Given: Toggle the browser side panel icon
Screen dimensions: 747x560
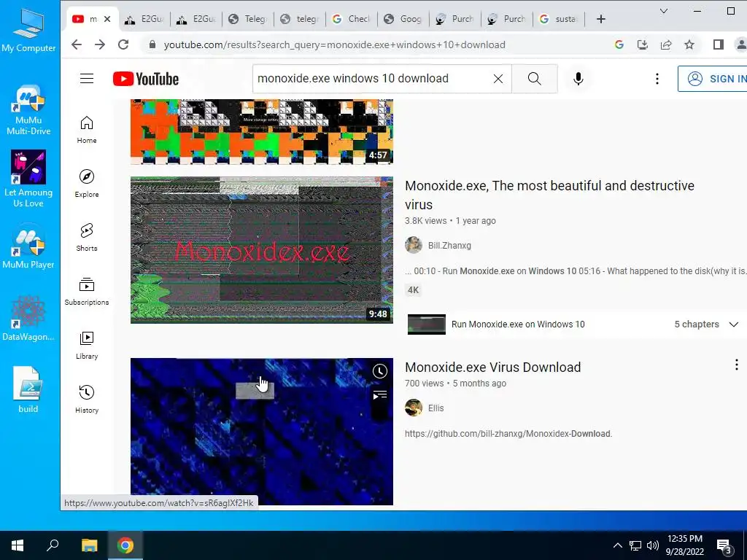Looking at the screenshot, I should pyautogui.click(x=719, y=44).
